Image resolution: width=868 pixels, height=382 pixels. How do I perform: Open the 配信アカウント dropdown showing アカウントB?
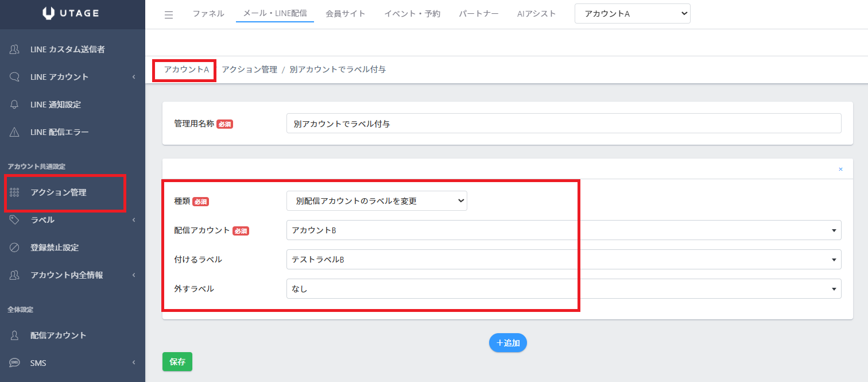(x=564, y=230)
